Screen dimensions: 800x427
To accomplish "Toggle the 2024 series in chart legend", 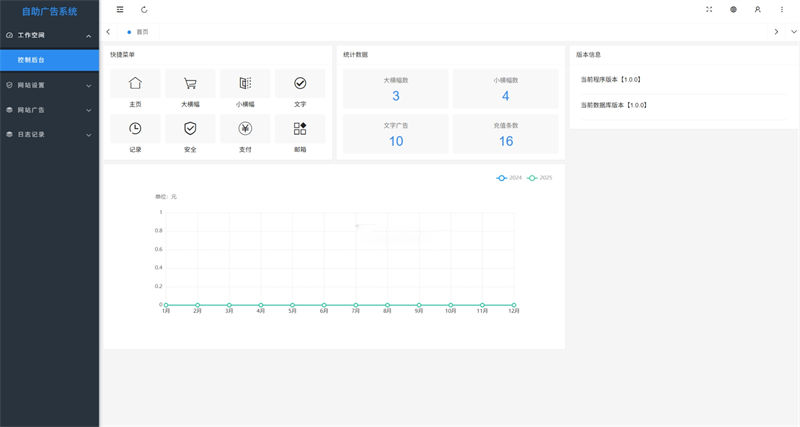I will point(509,177).
